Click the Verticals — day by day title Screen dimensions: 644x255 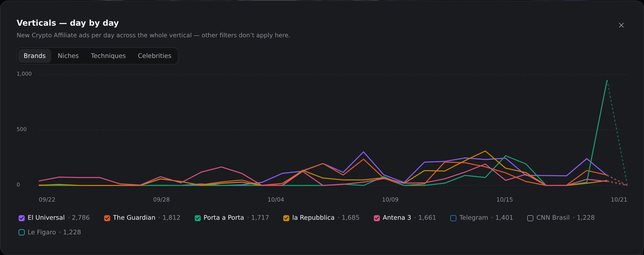click(x=68, y=23)
